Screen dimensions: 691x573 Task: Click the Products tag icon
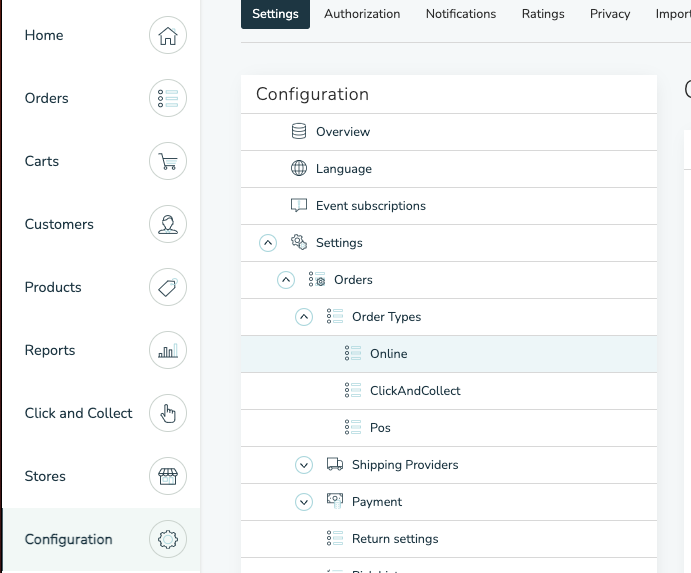tap(168, 287)
